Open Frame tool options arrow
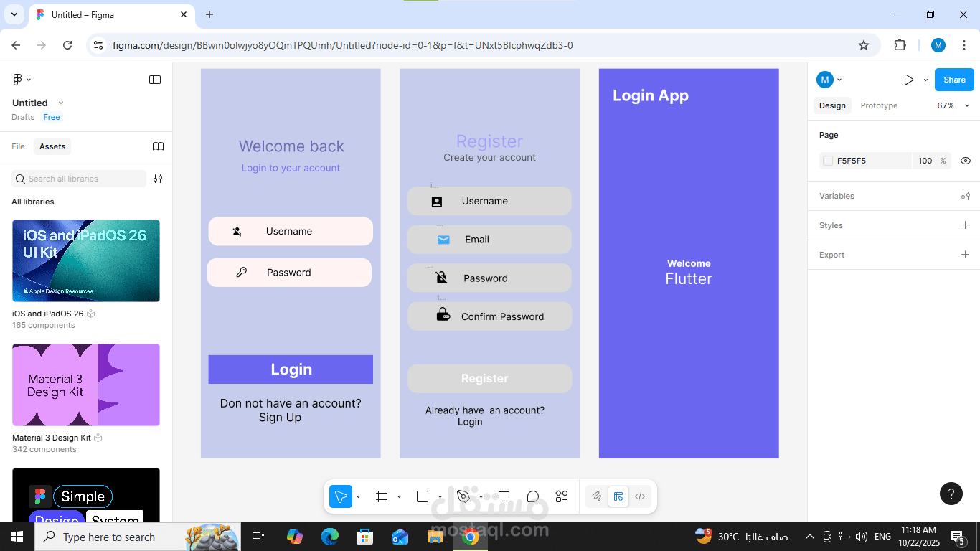Screen dimensions: 980x551 point(399,496)
